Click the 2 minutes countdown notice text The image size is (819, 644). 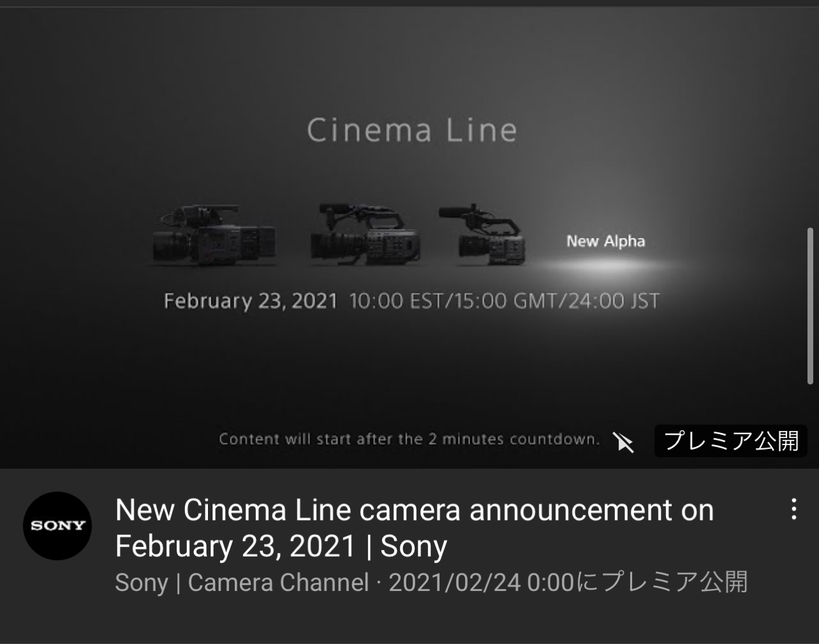point(409,439)
